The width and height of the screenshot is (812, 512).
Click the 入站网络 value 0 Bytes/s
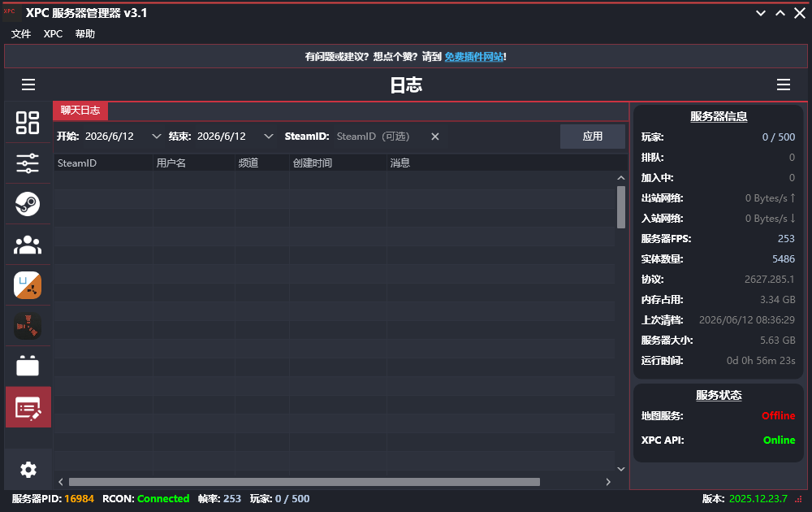click(770, 218)
